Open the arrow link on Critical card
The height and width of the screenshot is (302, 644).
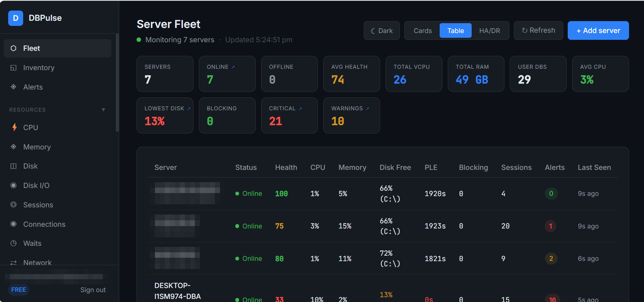[x=300, y=109]
